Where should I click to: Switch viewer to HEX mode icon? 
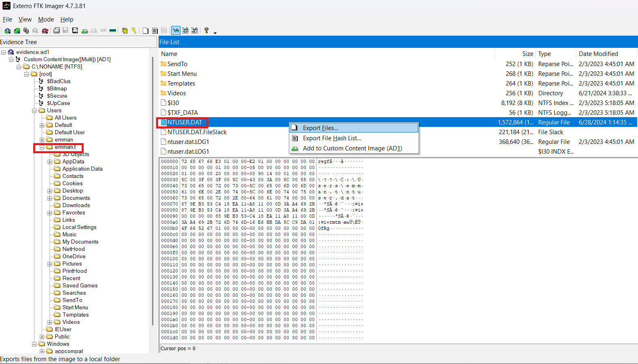[x=195, y=30]
